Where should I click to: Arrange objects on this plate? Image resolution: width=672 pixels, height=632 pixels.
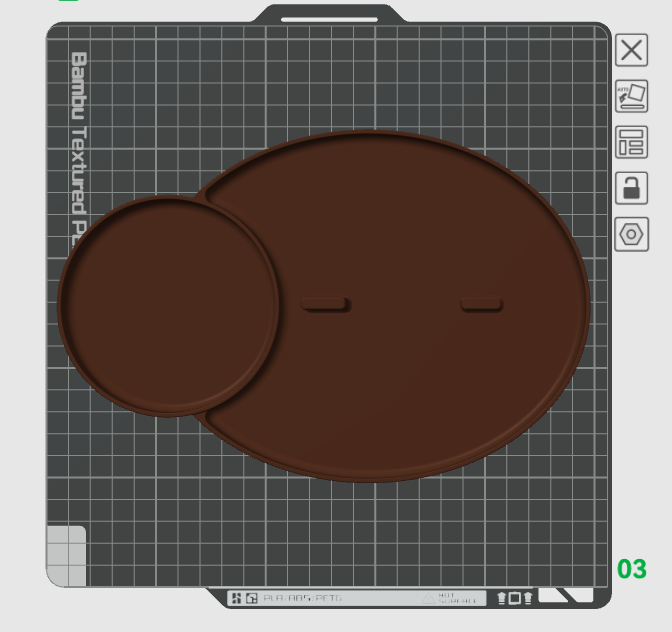(x=631, y=142)
